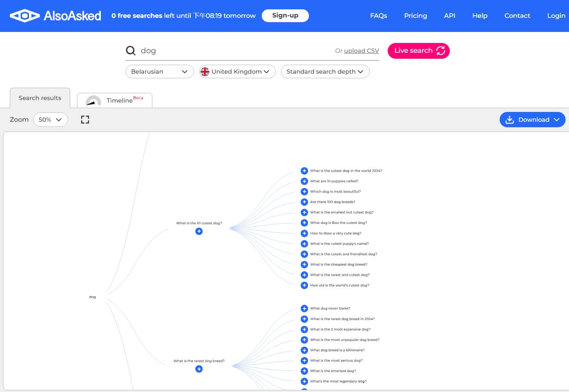Click plus icon beside 'Which dog is most beautiful?'
569x392 pixels.
(304, 192)
